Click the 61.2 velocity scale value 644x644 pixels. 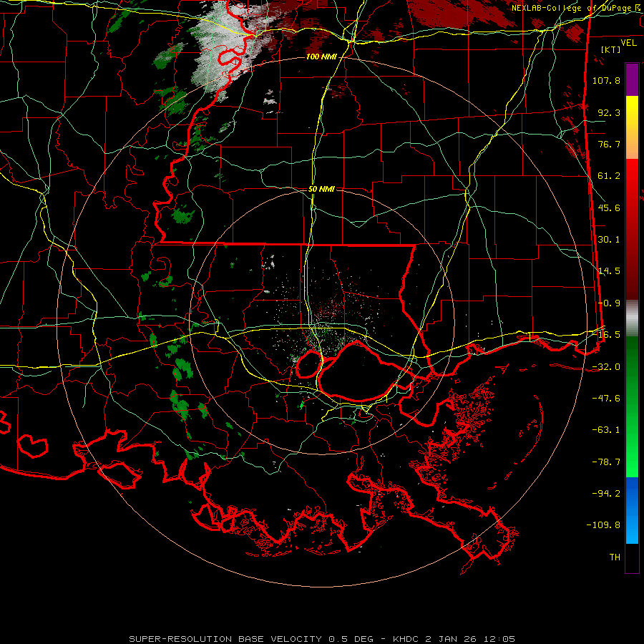[609, 176]
